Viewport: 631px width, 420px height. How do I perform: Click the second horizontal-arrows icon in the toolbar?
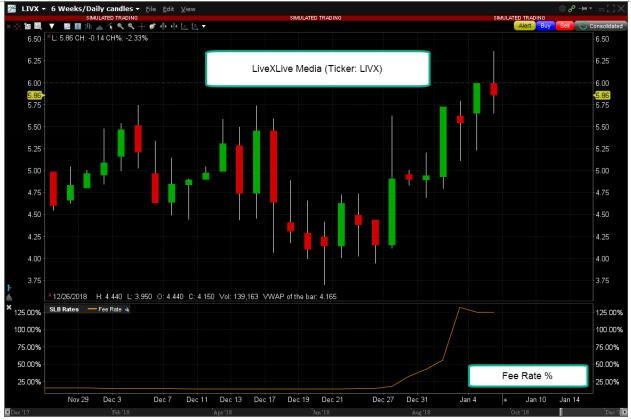[x=174, y=26]
